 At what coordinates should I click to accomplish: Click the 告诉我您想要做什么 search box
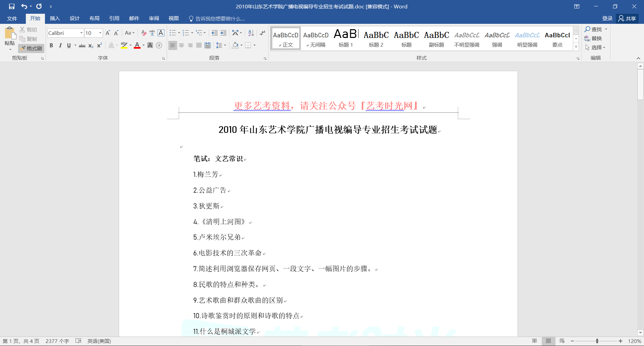click(x=220, y=19)
